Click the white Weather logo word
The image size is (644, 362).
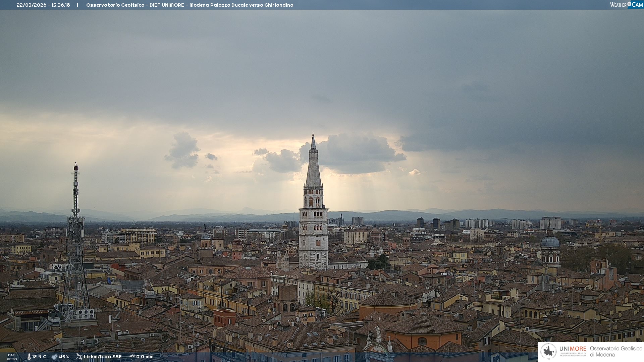(618, 5)
